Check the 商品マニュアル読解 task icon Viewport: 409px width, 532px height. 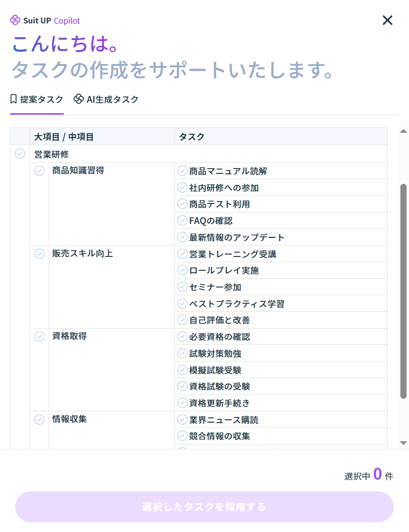click(x=182, y=171)
